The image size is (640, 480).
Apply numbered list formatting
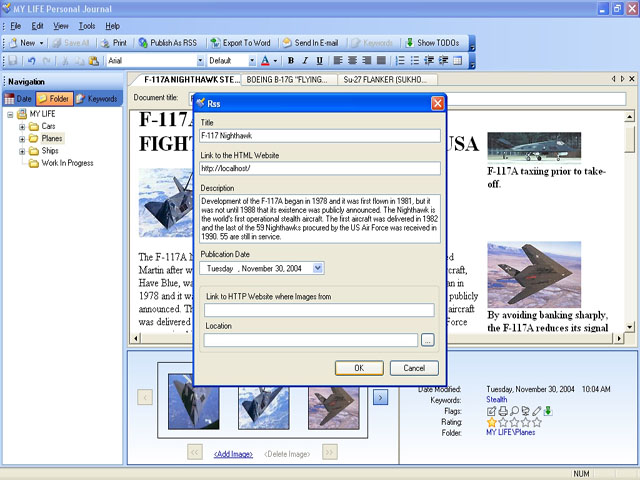point(400,61)
